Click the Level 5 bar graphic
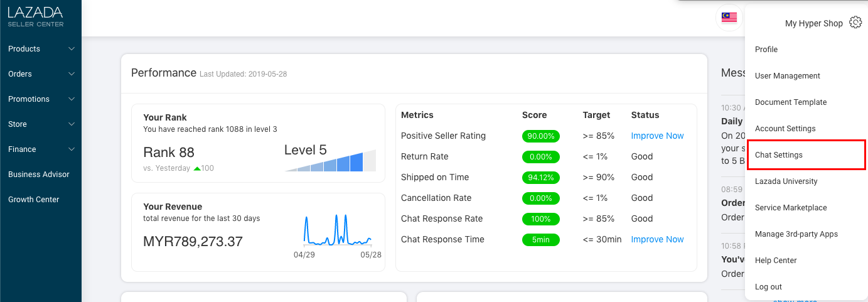The width and height of the screenshot is (868, 302). click(331, 161)
